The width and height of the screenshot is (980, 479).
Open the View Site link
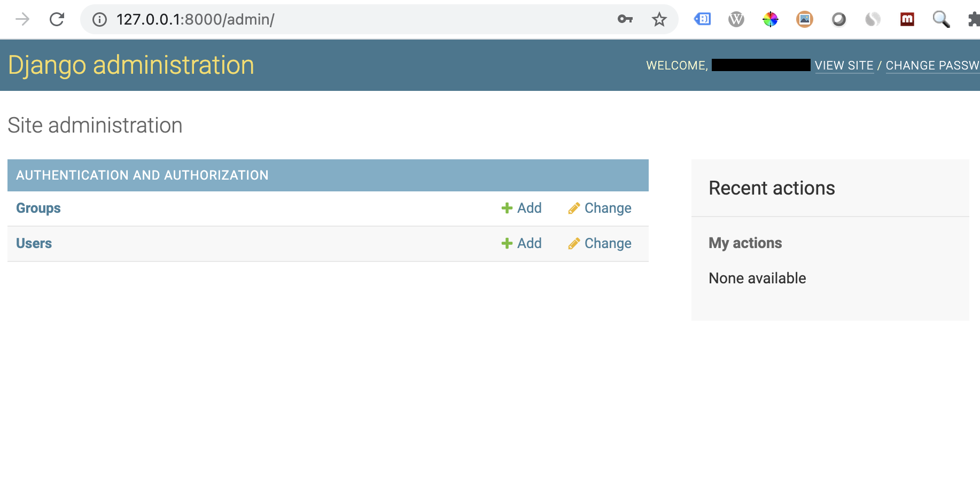click(x=844, y=66)
